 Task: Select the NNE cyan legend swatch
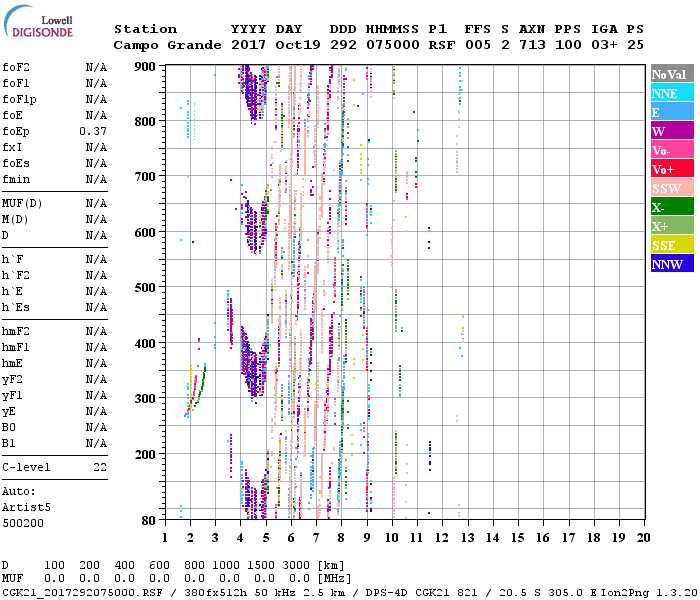(672, 93)
